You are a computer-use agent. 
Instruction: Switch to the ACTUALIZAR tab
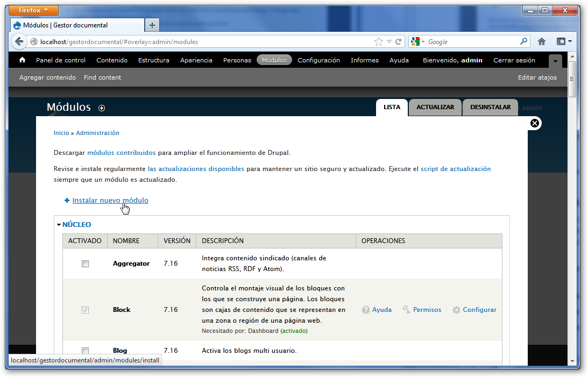435,107
